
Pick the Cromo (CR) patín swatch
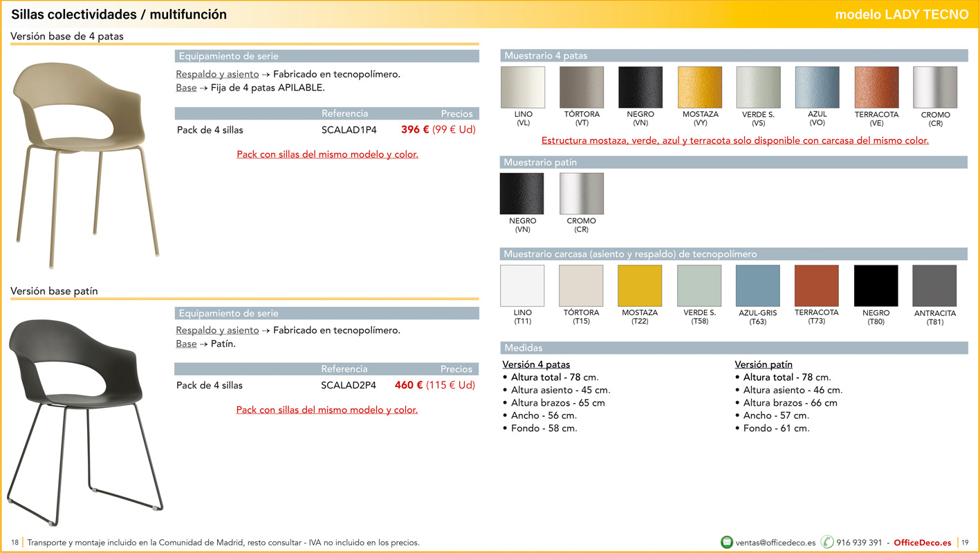coord(581,194)
